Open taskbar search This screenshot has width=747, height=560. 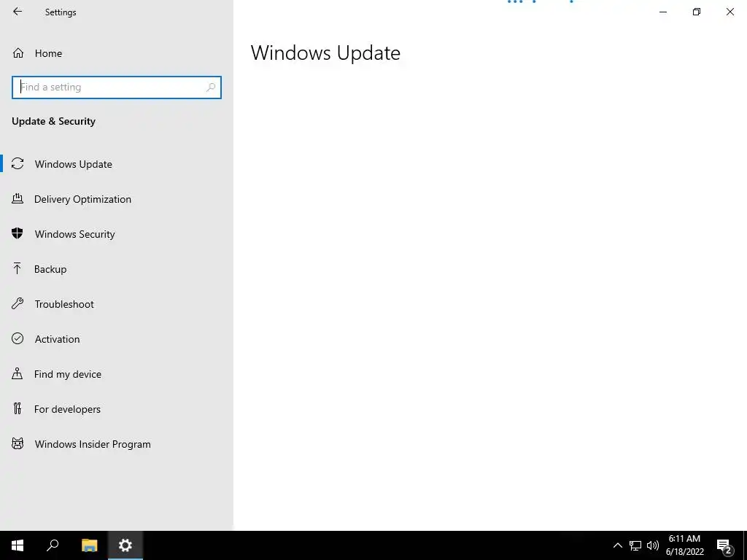[x=53, y=545]
